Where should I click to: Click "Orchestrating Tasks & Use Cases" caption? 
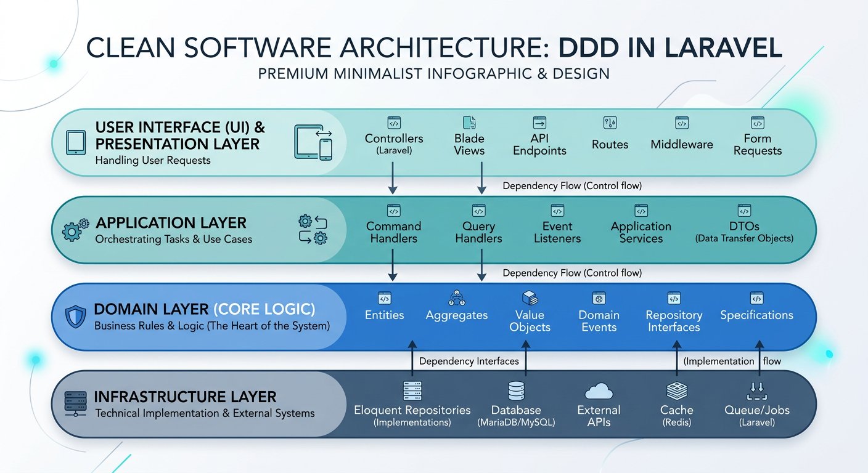[x=173, y=239]
